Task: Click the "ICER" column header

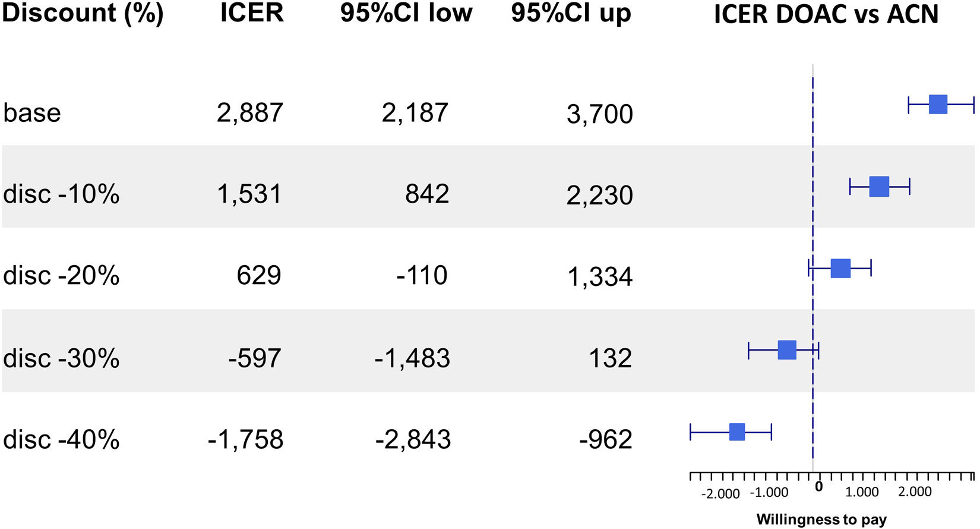Action: pyautogui.click(x=252, y=13)
